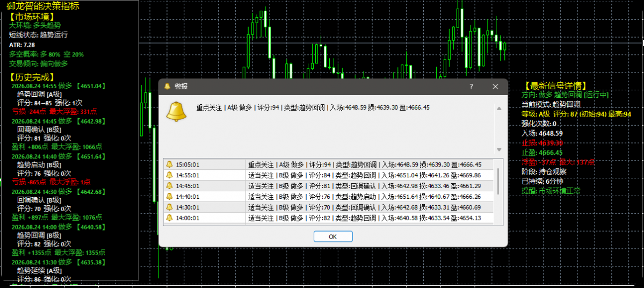Click the 【最新信号详情】 heading

[555, 86]
